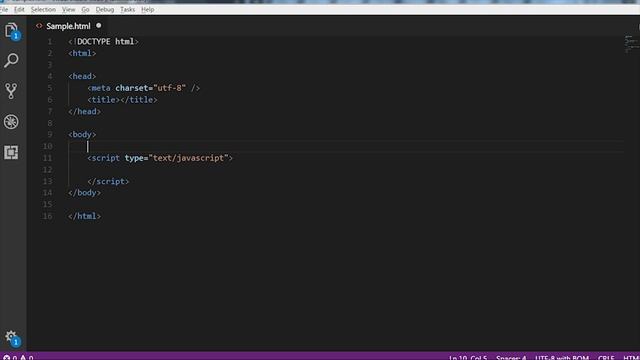640x360 pixels.
Task: Open the Help menu
Action: [x=147, y=9]
